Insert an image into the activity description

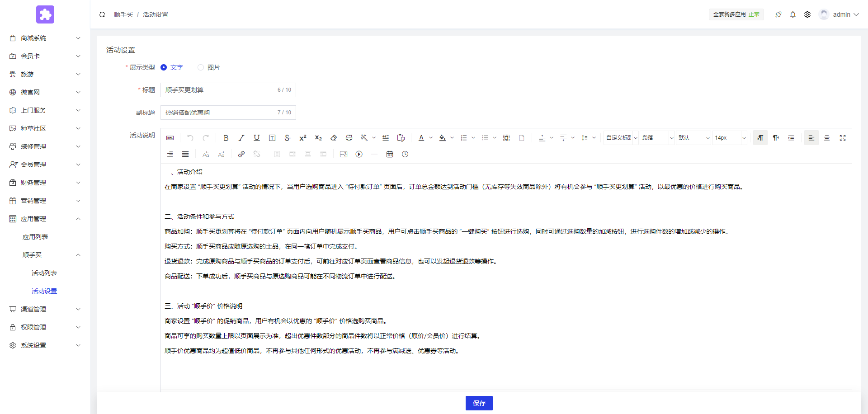(x=344, y=154)
